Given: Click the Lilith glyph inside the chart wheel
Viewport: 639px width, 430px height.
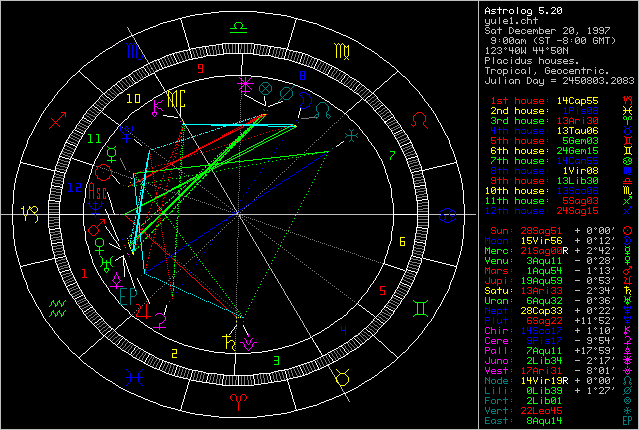Looking at the screenshot, I should (x=286, y=94).
